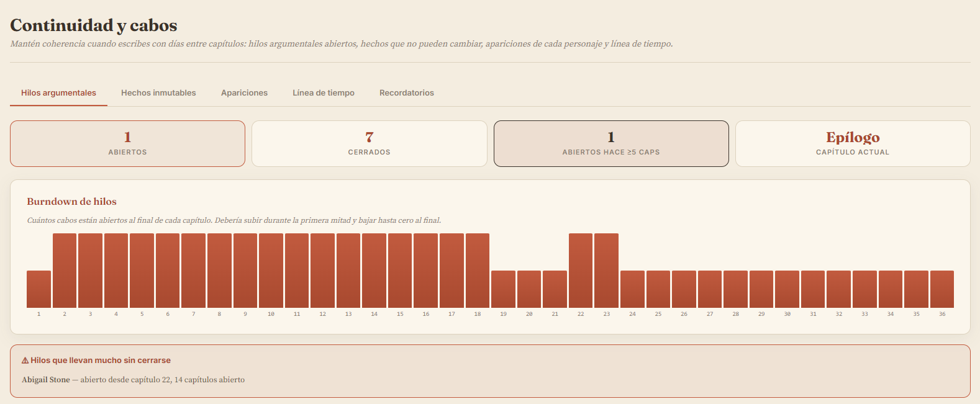The image size is (980, 404).
Task: Click the burndown bar for chapter 36
Action: (x=942, y=289)
